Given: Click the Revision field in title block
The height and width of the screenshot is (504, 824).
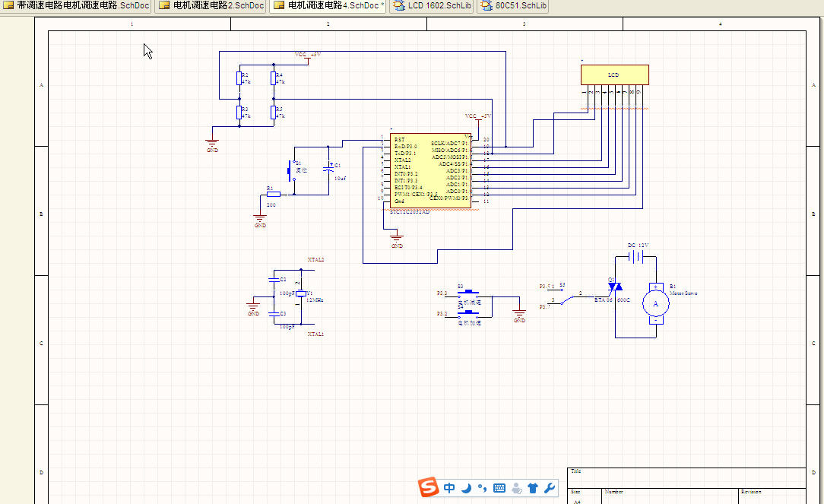Looking at the screenshot, I should click(x=772, y=496).
